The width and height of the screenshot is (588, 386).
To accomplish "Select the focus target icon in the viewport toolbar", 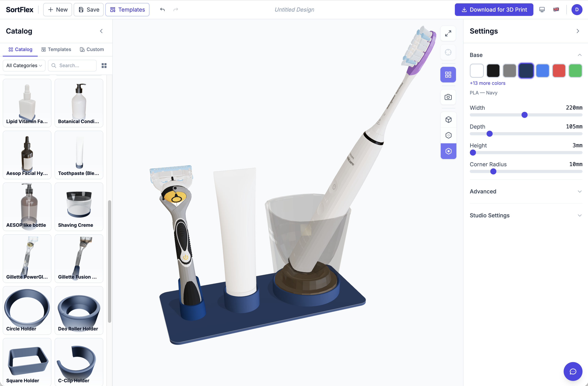I will point(448,52).
